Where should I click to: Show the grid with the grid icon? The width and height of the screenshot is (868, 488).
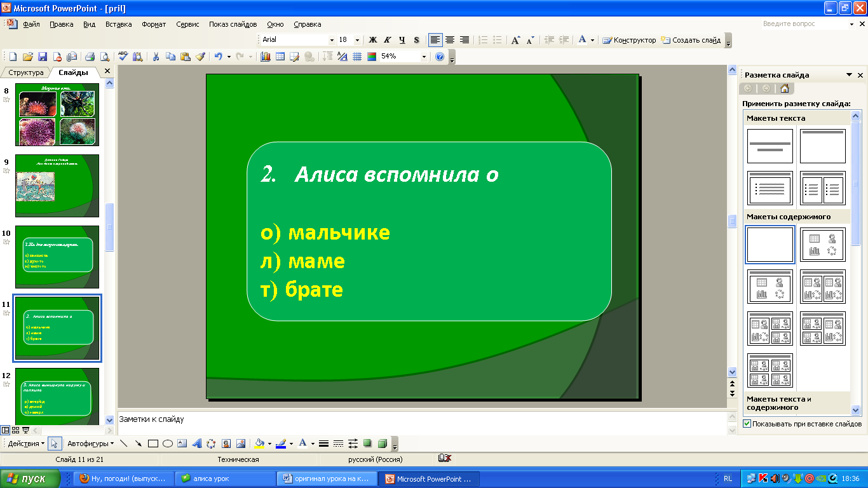click(357, 57)
